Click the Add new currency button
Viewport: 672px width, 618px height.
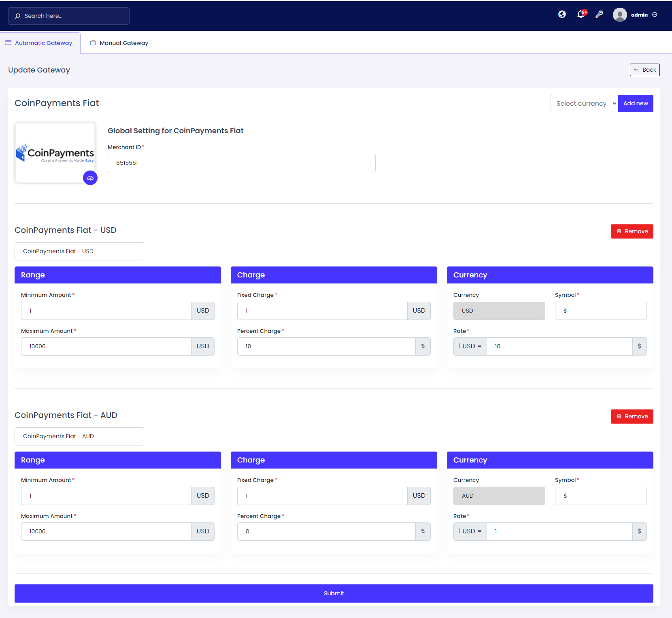[636, 104]
